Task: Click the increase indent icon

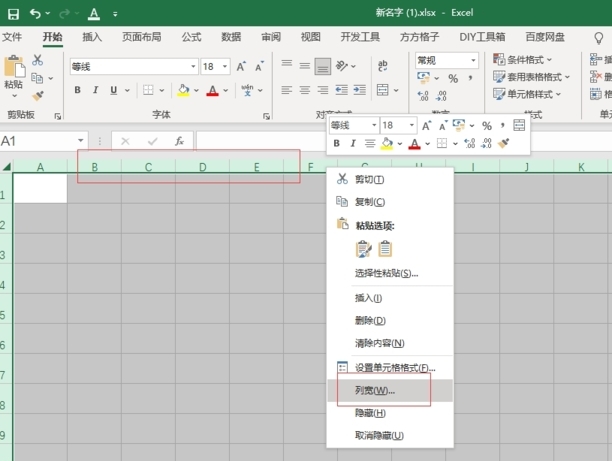Action: coord(359,90)
